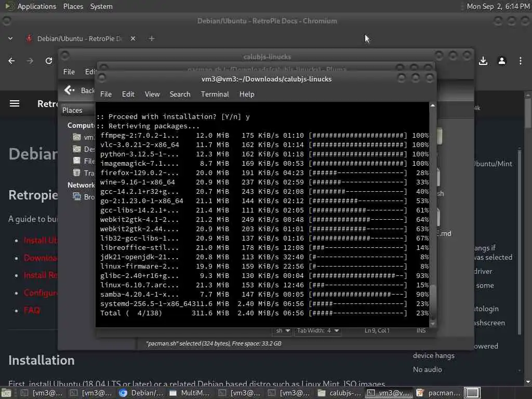Viewport: 532px width, 399px height.
Task: Open Tab Width dropdown in Pluma
Action: (317, 330)
